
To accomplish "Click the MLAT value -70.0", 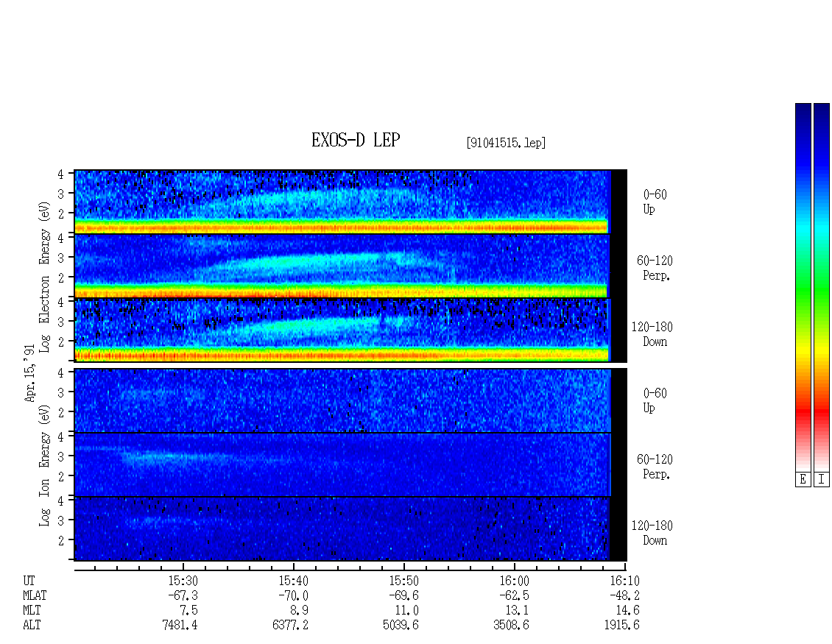I will click(x=294, y=595).
